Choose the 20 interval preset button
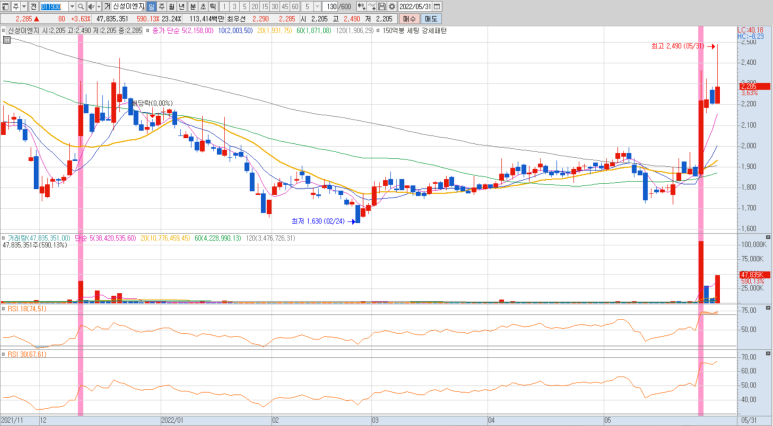Screen dimensions: 773x426 click(x=255, y=6)
